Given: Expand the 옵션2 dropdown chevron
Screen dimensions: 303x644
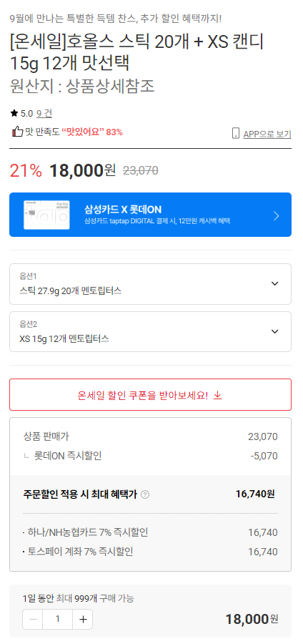Looking at the screenshot, I should point(275,331).
